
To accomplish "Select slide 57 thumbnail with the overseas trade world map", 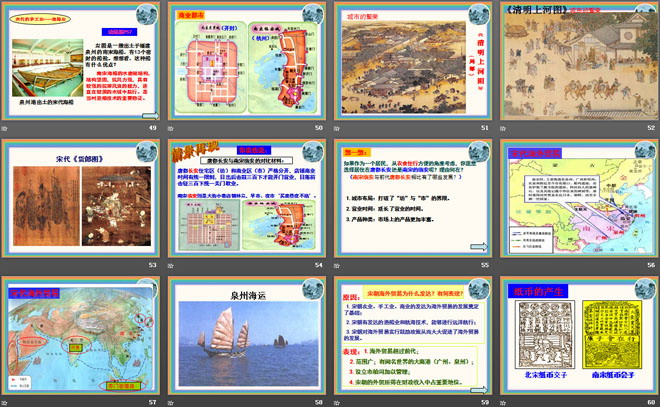I will tap(81, 336).
